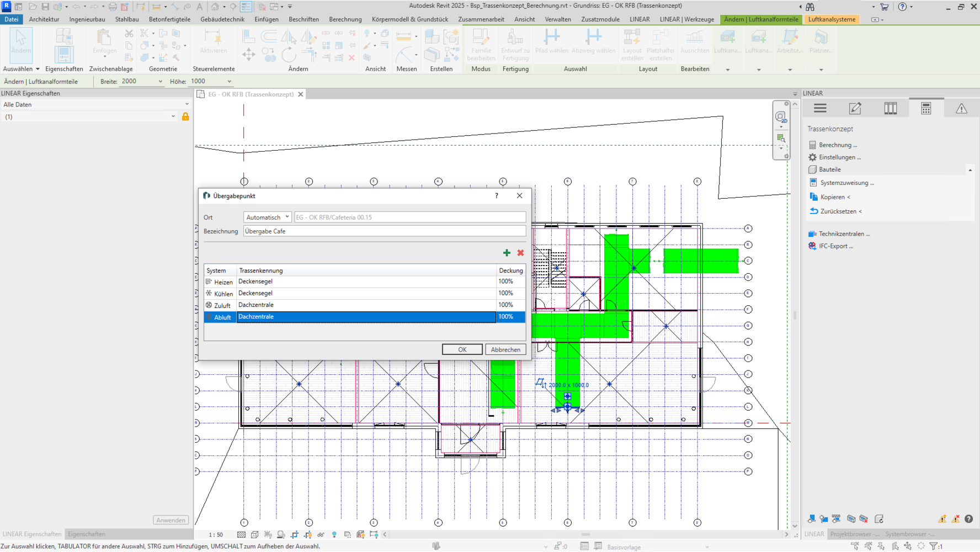Switch to the Luftkanalsysteme ribbon tab
Image resolution: width=980 pixels, height=552 pixels.
tap(832, 19)
